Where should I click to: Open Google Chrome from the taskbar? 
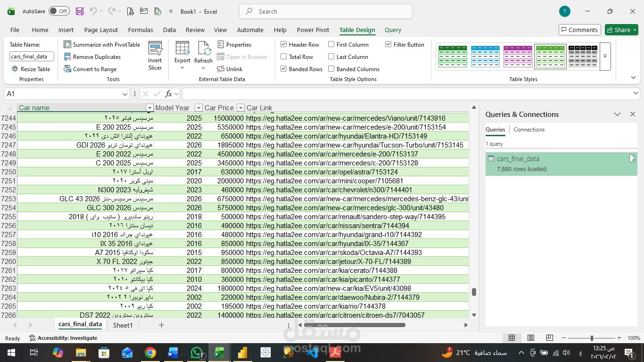(x=150, y=353)
